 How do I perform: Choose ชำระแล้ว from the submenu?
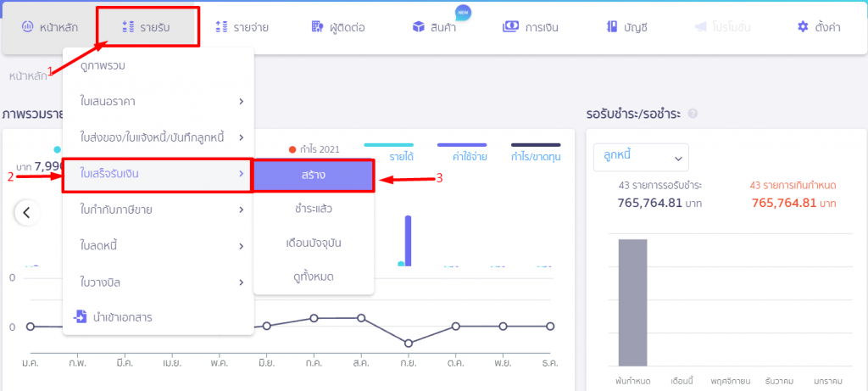click(x=313, y=208)
